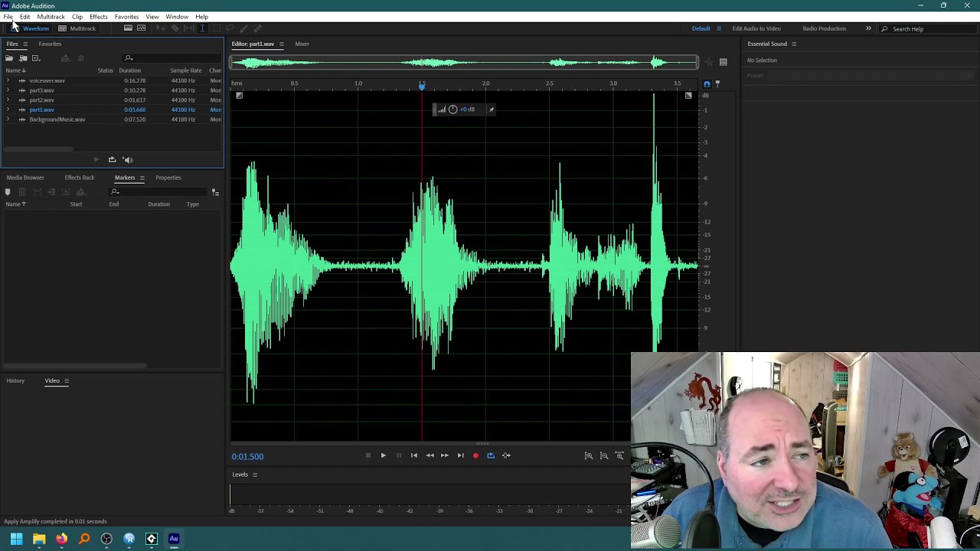Image resolution: width=980 pixels, height=551 pixels.
Task: Toggle snapping magnet icon by ruler
Action: [x=707, y=83]
